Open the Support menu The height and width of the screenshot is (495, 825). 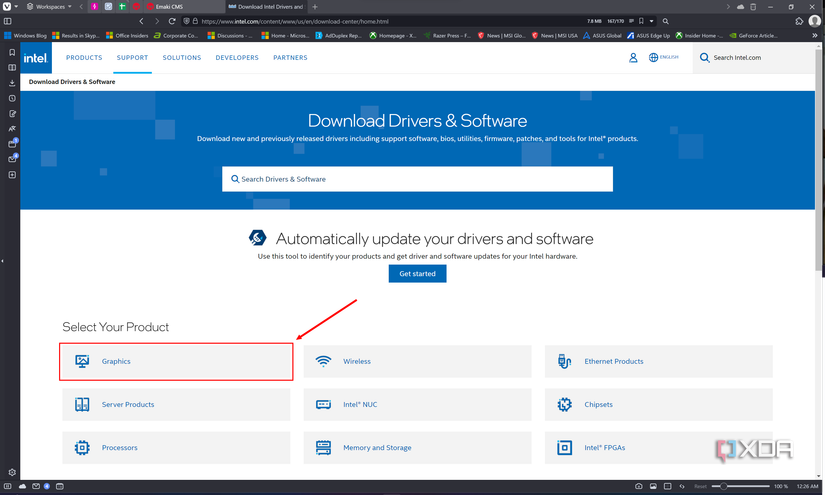point(133,57)
